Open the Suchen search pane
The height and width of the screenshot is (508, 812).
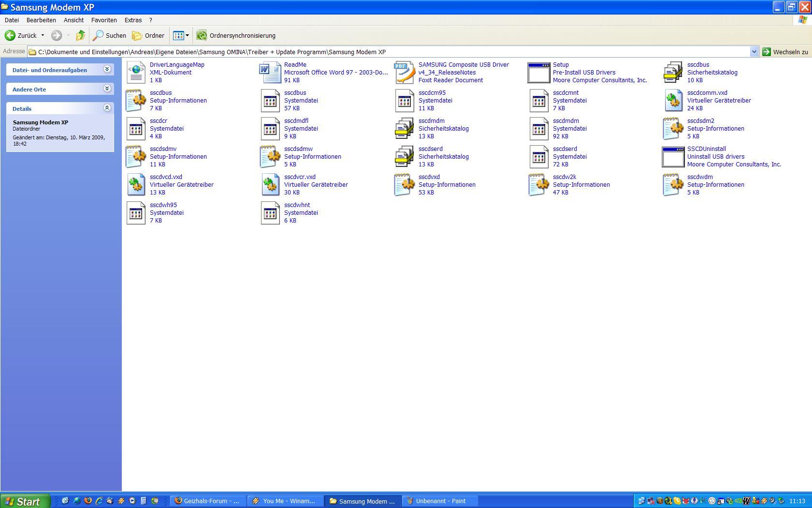110,35
